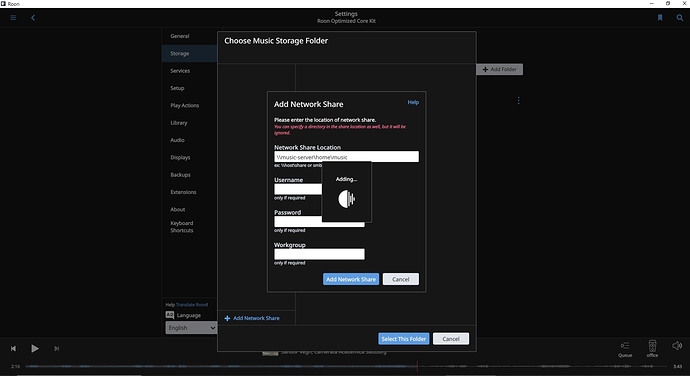This screenshot has width=690, height=376.
Task: Open the hamburger navigation menu
Action: (x=13, y=18)
